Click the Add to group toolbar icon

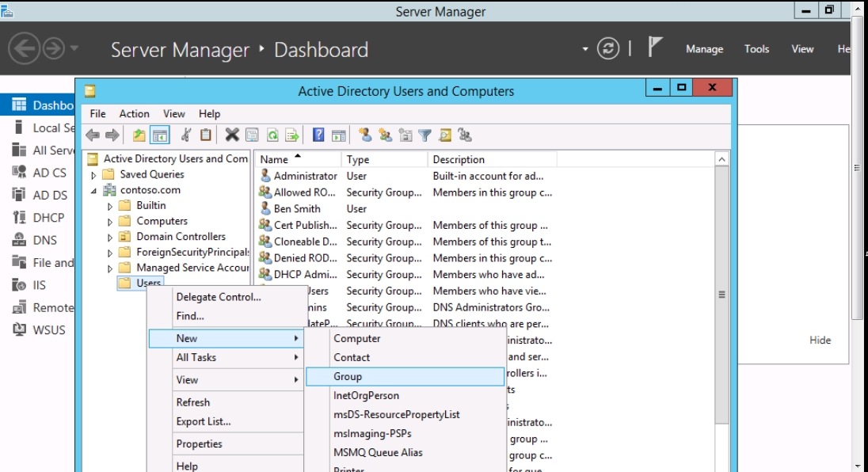pyautogui.click(x=465, y=135)
